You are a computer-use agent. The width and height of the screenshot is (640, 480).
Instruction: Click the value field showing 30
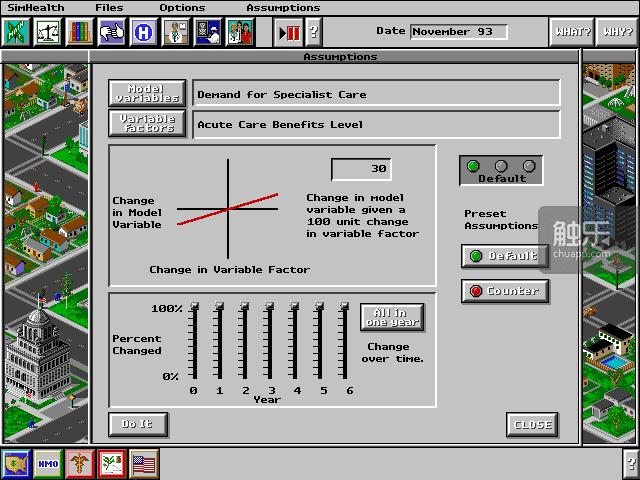tap(361, 169)
